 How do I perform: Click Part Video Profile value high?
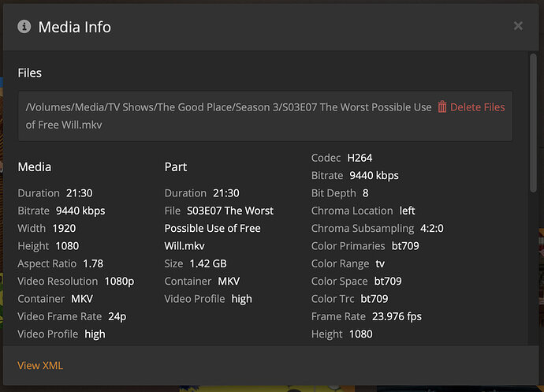[x=242, y=299]
